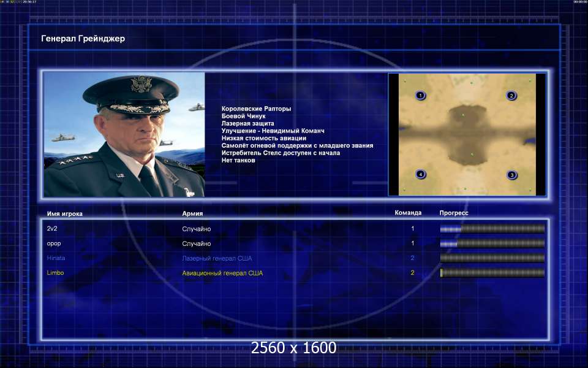588x368 pixels.
Task: Click the team number in the Limbo row
Action: (412, 272)
